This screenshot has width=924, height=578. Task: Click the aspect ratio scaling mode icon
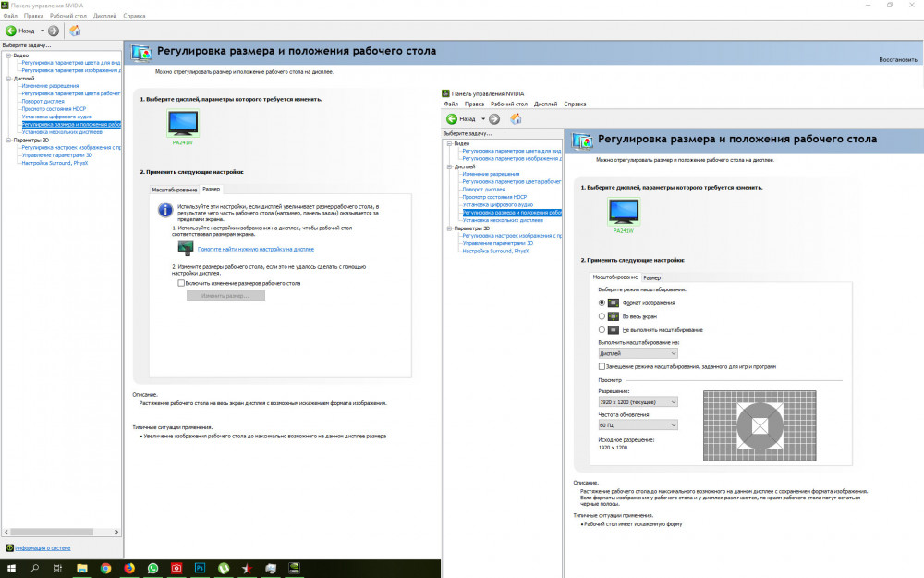coord(614,302)
